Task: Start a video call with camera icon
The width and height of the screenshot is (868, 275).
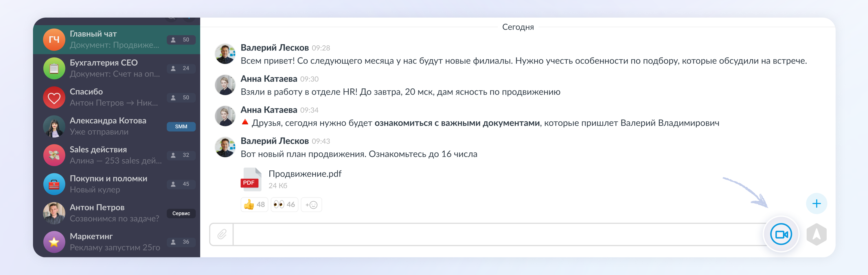Action: pos(781,234)
